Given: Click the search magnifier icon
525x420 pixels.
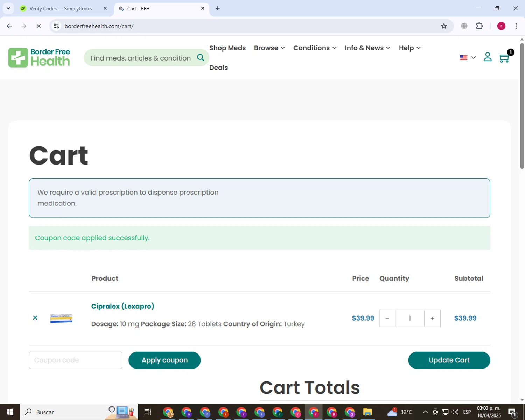Looking at the screenshot, I should (x=201, y=58).
